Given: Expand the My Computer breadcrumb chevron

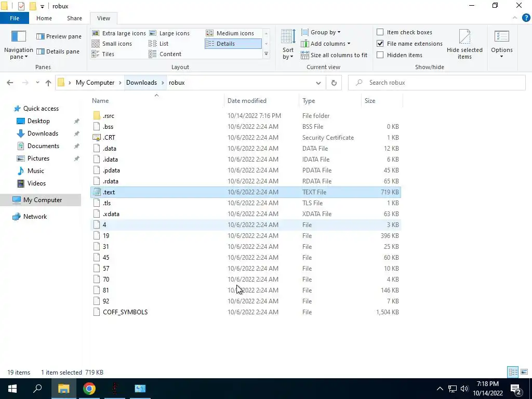Looking at the screenshot, I should (x=120, y=83).
